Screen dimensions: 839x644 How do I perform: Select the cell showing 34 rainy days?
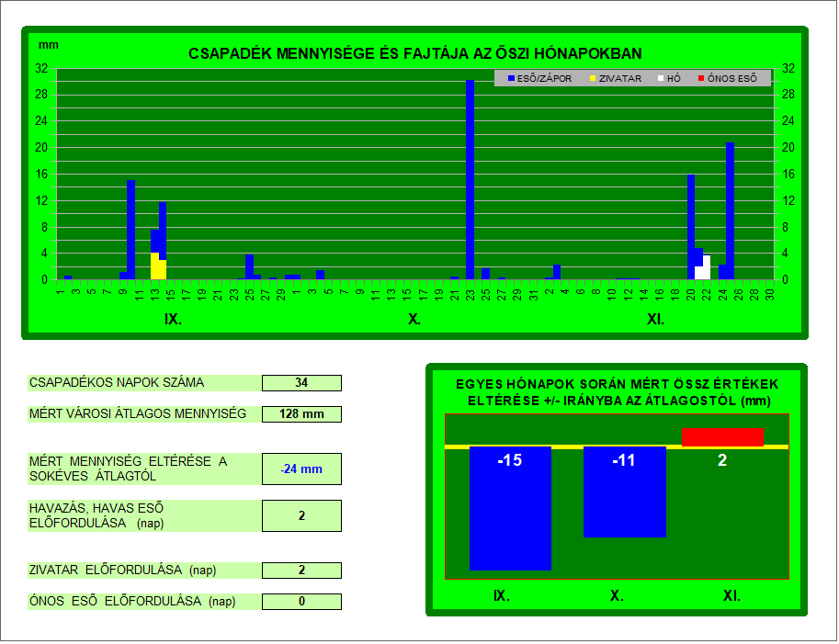point(301,383)
